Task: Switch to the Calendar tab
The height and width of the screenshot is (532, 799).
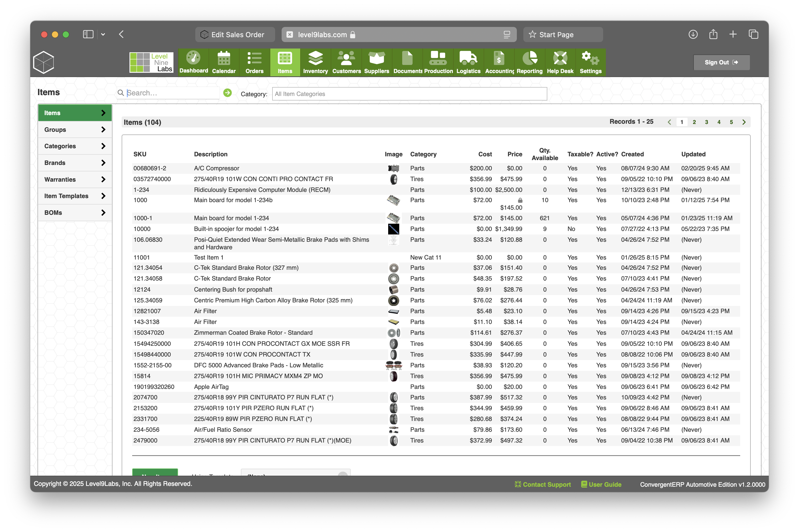Action: tap(223, 62)
